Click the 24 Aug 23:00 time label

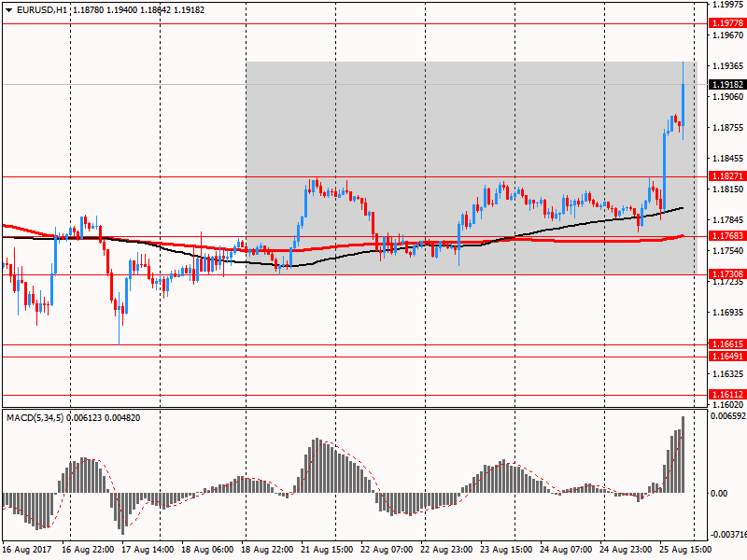coord(626,550)
